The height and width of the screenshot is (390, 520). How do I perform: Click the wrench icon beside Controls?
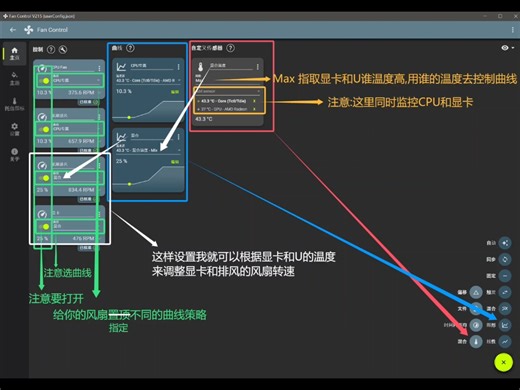(63, 49)
